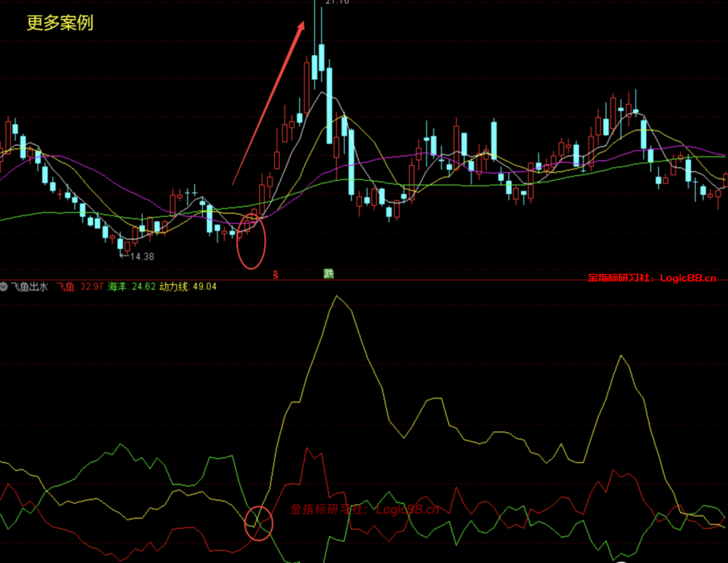Click the red S marker on the timeline
This screenshot has height=563, width=728.
(x=276, y=274)
